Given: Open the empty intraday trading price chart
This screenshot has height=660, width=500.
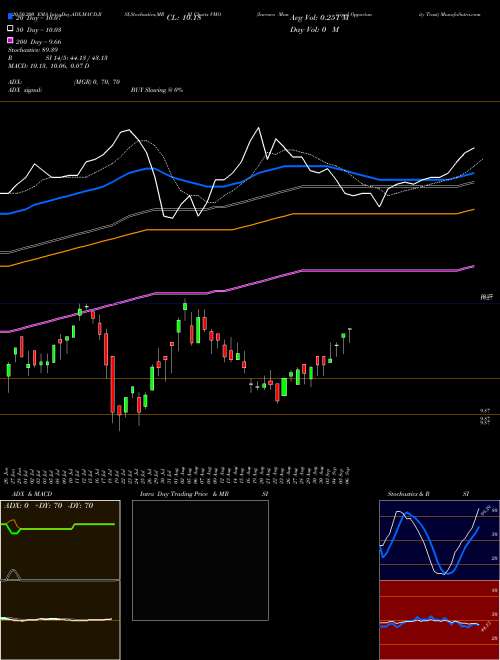Looking at the screenshot, I should point(200,560).
